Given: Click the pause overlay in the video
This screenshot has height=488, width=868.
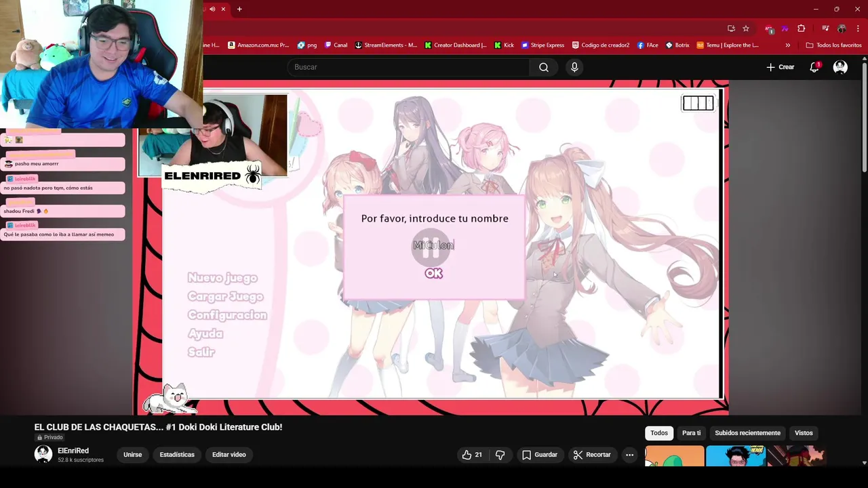Looking at the screenshot, I should (432, 248).
